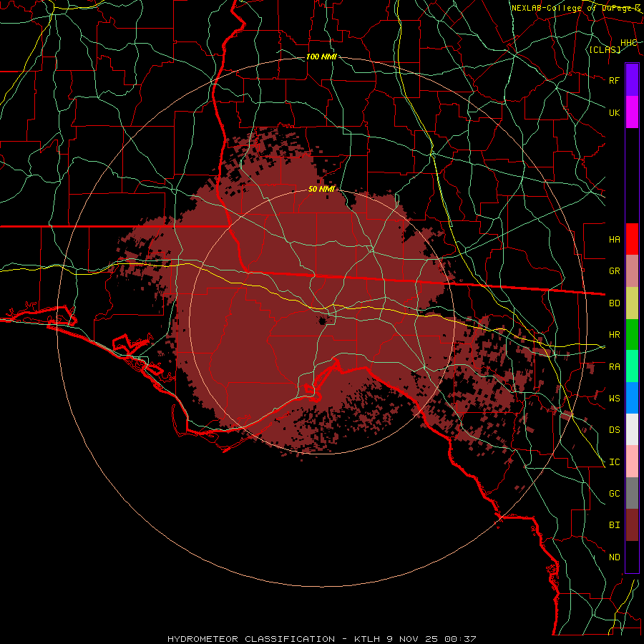Click the UK magenta legend swatch
Viewport: 644px width, 644px height.
pyautogui.click(x=632, y=112)
